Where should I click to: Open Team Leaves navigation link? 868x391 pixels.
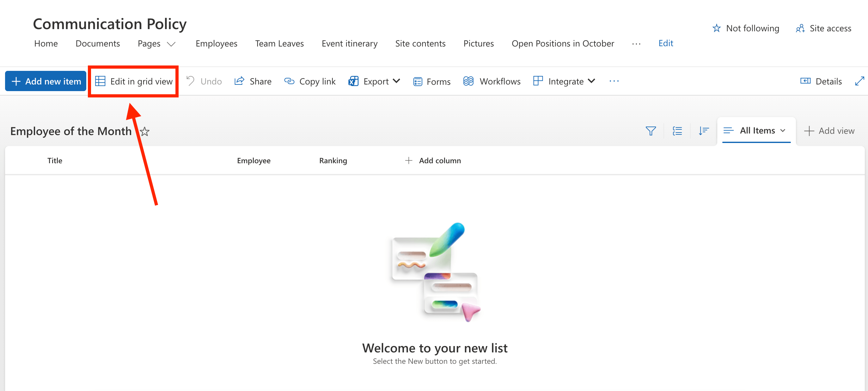tap(279, 44)
